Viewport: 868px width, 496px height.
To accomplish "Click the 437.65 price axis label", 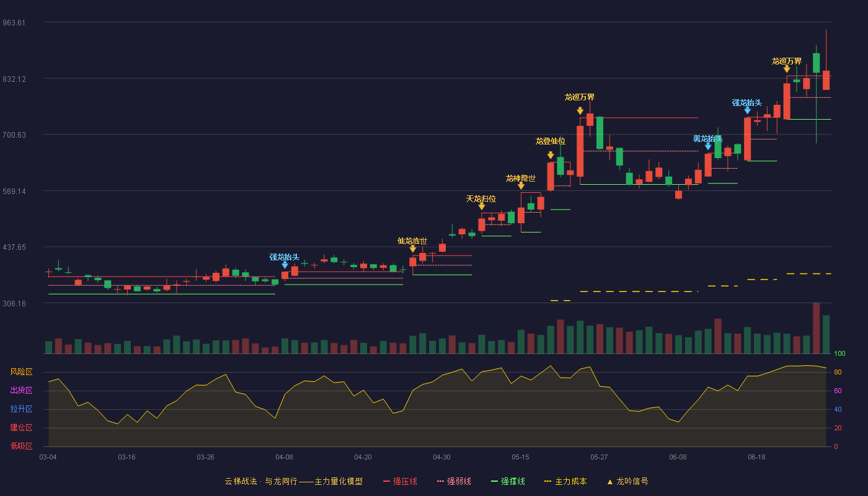I will click(14, 247).
